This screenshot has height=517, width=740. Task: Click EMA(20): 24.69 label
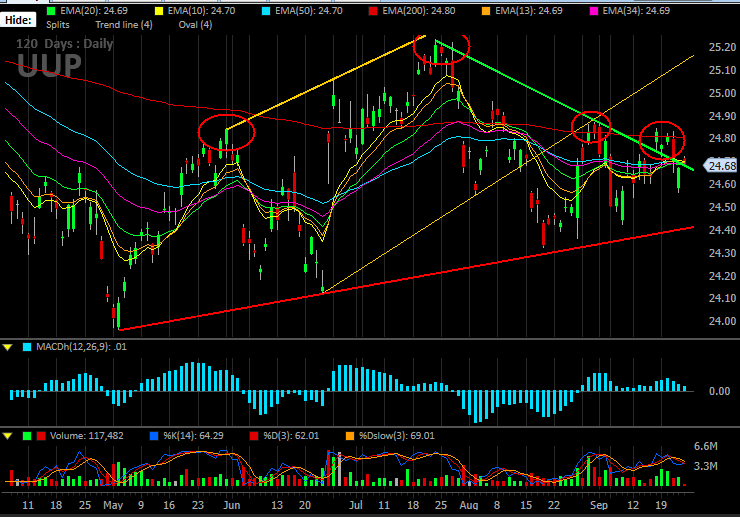point(94,11)
